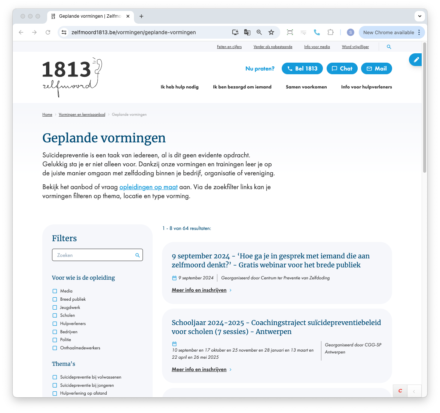This screenshot has height=413, width=440.
Task: Click in the Filters Zoeken field
Action: click(x=97, y=255)
